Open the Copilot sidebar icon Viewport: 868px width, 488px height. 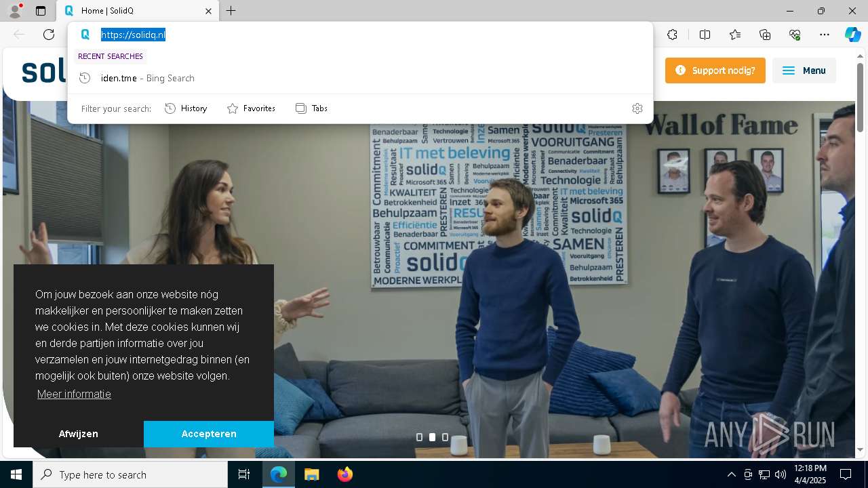point(852,35)
